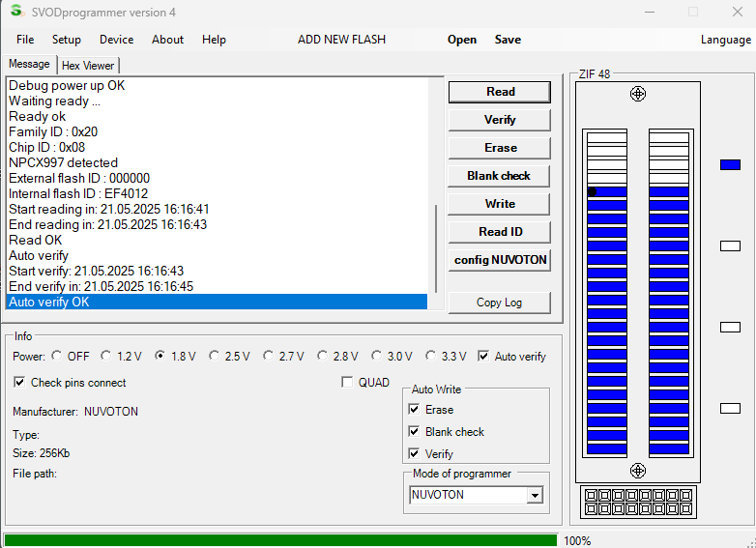
Task: Click the pin header connector icon below ZIF socket
Action: [637, 502]
